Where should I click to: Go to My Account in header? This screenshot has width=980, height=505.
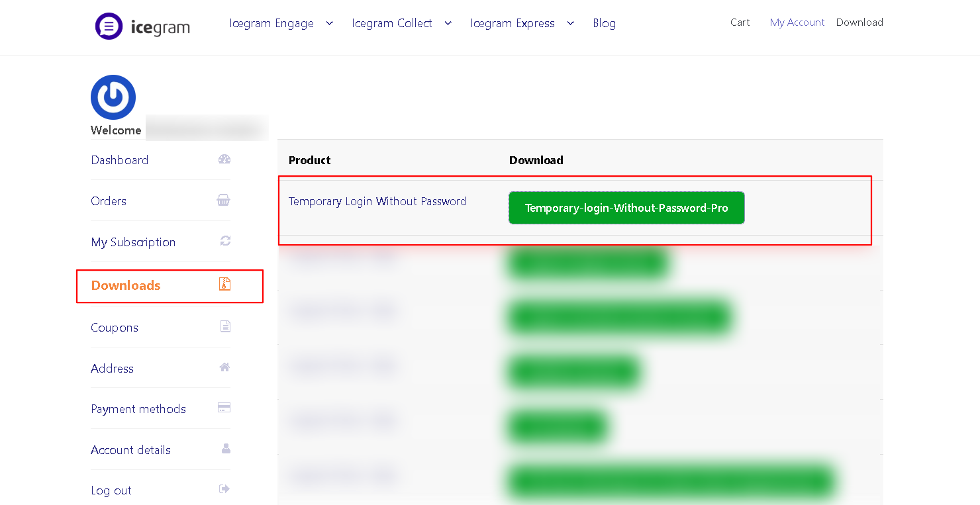click(797, 23)
